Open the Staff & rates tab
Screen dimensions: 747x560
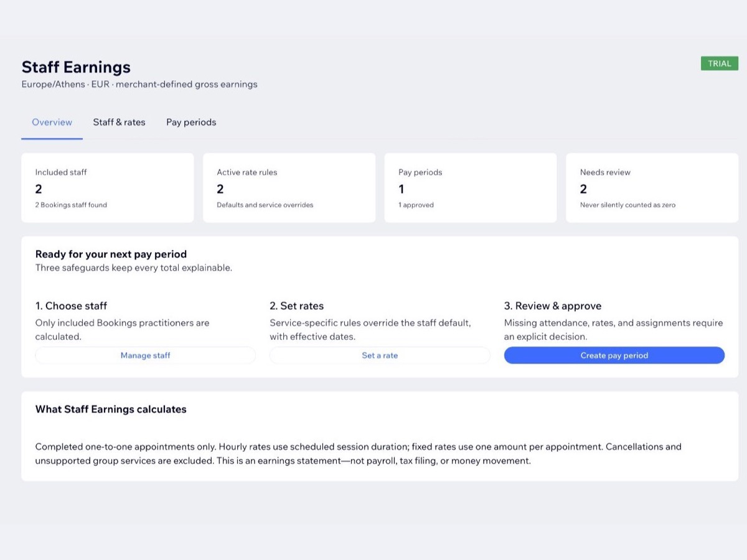(x=119, y=123)
